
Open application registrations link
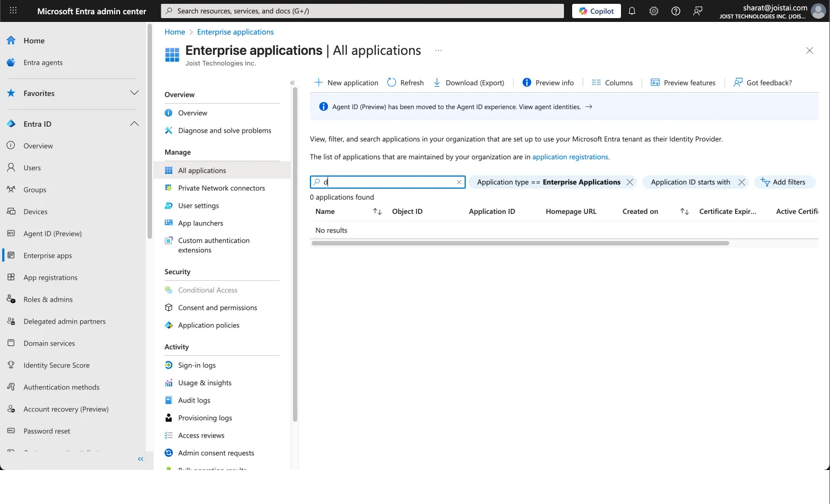click(x=570, y=157)
